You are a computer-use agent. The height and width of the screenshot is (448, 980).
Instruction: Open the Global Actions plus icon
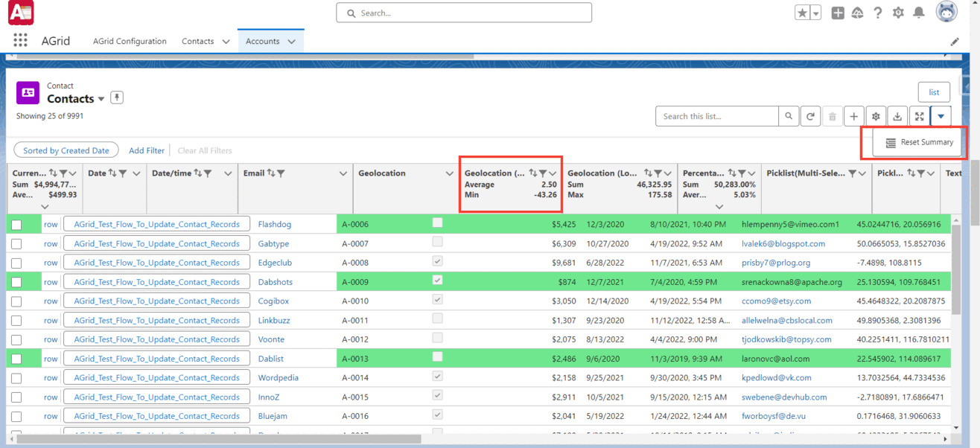click(838, 13)
